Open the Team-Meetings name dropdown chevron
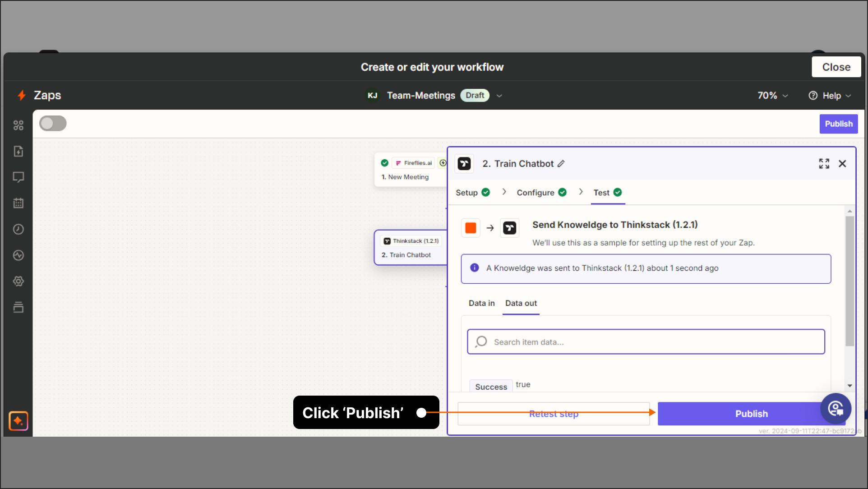Viewport: 868px width, 489px height. [x=499, y=96]
